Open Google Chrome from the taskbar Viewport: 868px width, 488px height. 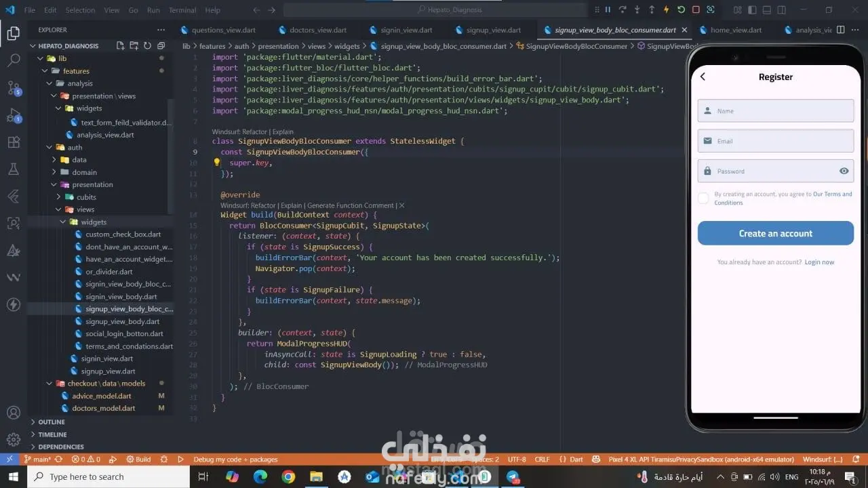click(x=288, y=477)
